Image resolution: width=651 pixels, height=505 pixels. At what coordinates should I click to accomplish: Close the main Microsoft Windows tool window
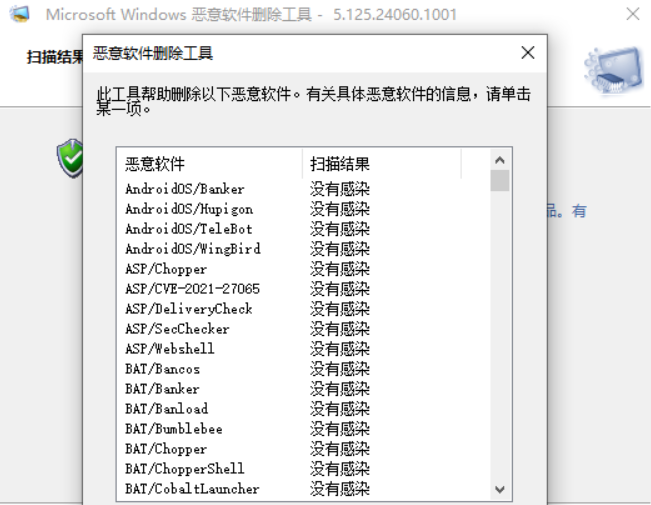(x=632, y=15)
